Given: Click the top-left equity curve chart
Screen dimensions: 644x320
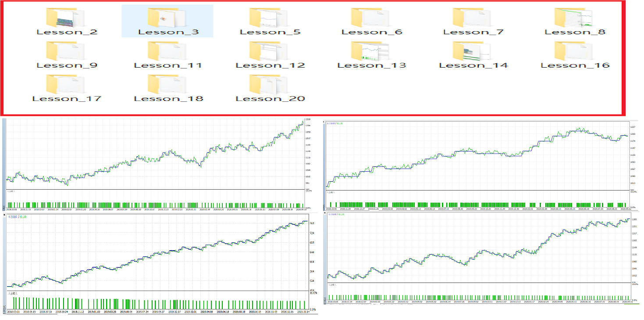Looking at the screenshot, I should (x=156, y=154).
